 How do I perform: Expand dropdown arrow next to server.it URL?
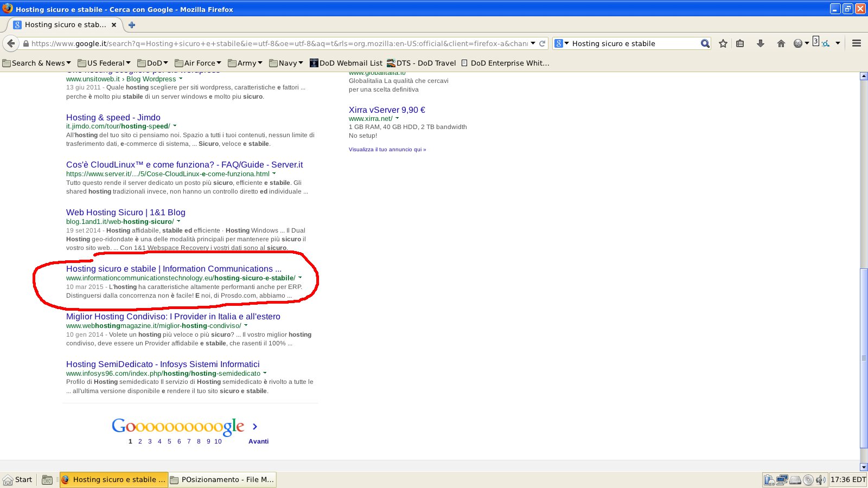[274, 174]
